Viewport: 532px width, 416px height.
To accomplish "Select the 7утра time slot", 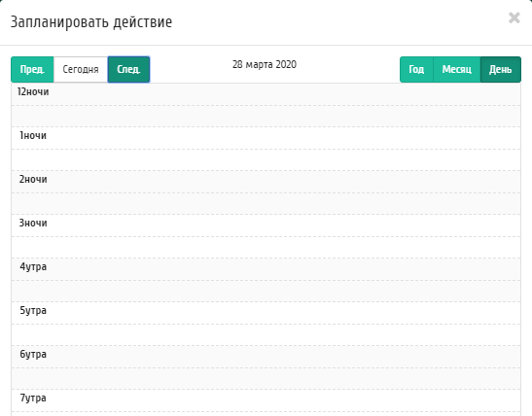I will coord(266,400).
